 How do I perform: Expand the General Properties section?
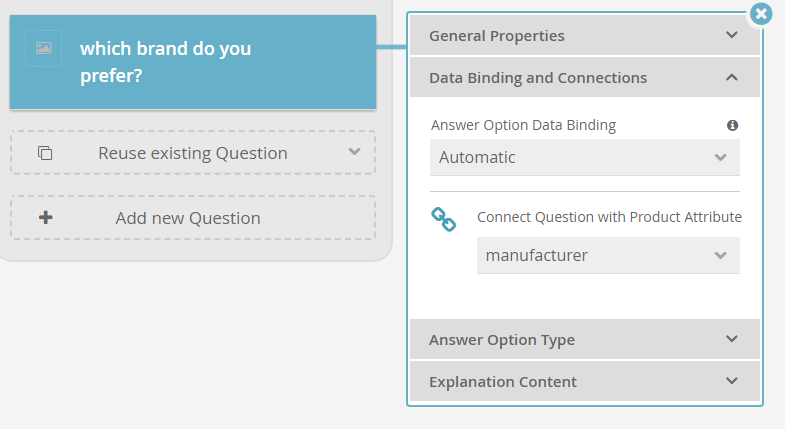(x=584, y=36)
